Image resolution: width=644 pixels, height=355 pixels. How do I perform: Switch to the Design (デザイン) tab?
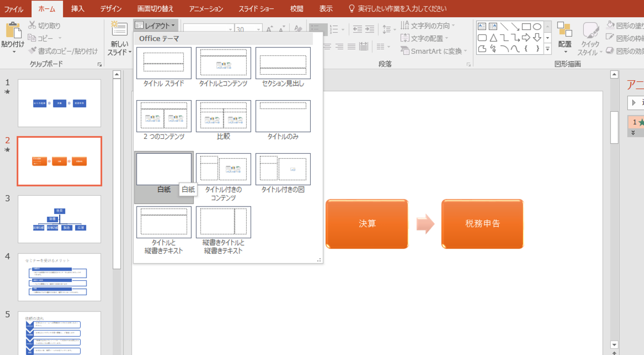pyautogui.click(x=111, y=9)
